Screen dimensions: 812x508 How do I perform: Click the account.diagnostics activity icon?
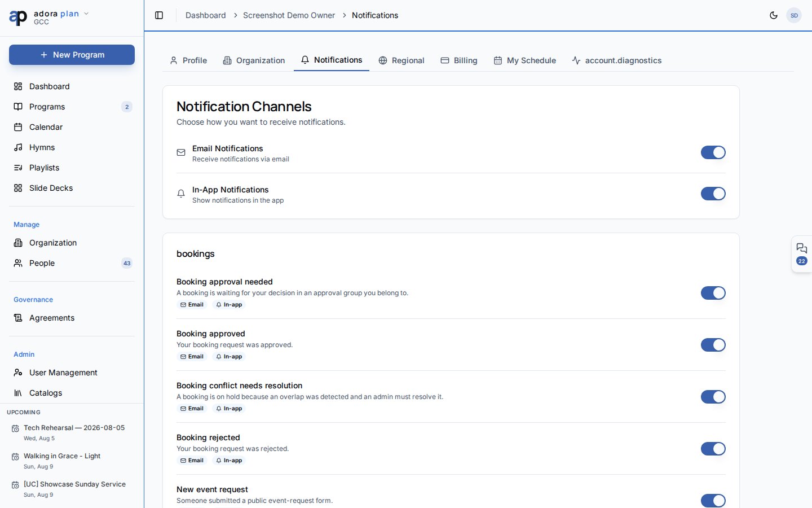pyautogui.click(x=576, y=60)
